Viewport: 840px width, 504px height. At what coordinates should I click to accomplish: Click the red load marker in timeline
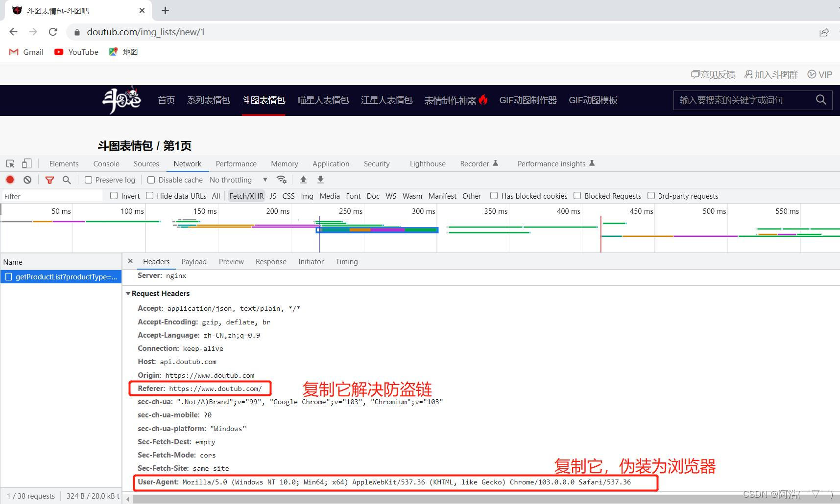pos(601,234)
